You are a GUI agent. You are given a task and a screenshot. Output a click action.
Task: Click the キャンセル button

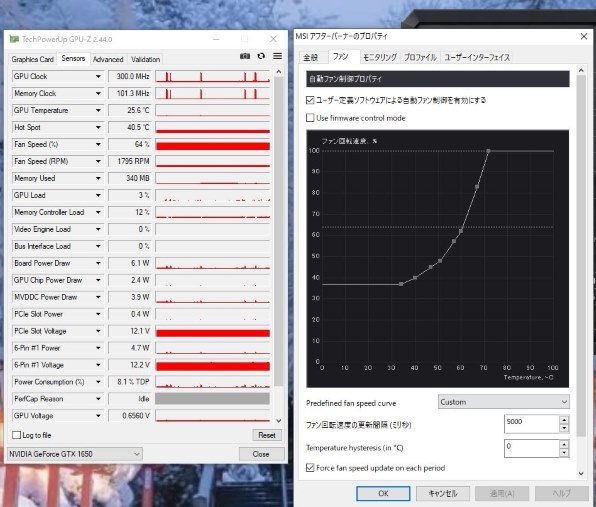443,493
